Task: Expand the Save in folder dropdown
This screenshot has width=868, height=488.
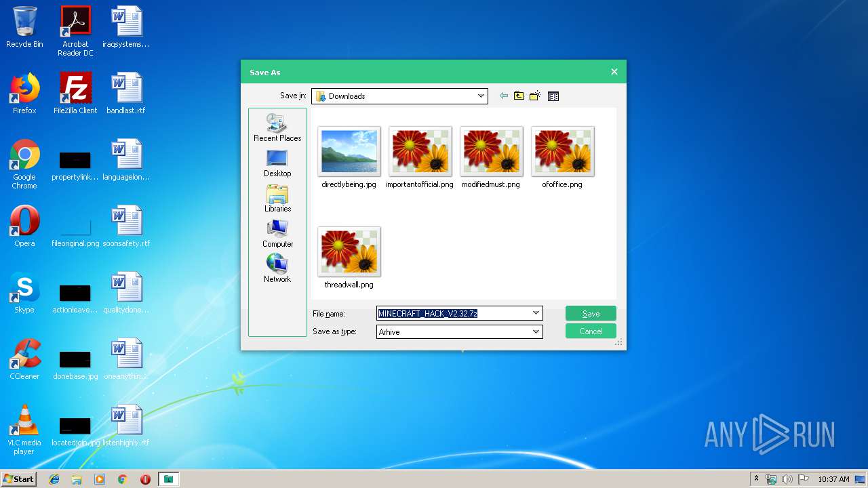Action: (481, 96)
